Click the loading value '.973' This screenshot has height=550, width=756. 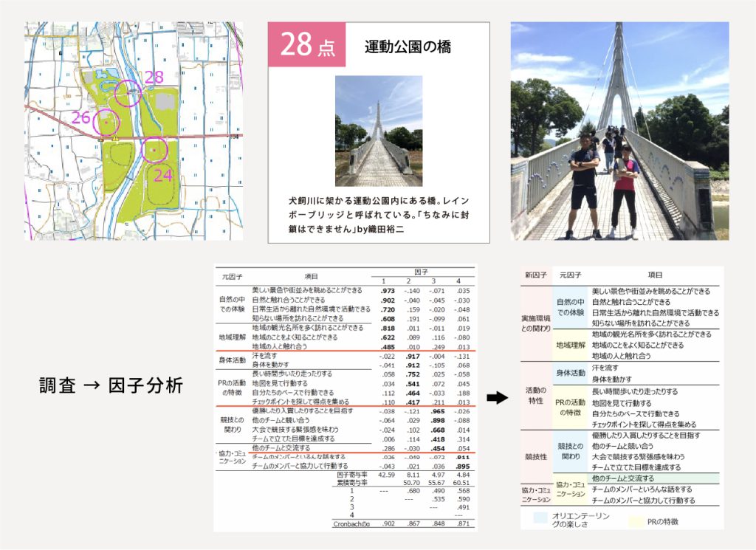[388, 291]
